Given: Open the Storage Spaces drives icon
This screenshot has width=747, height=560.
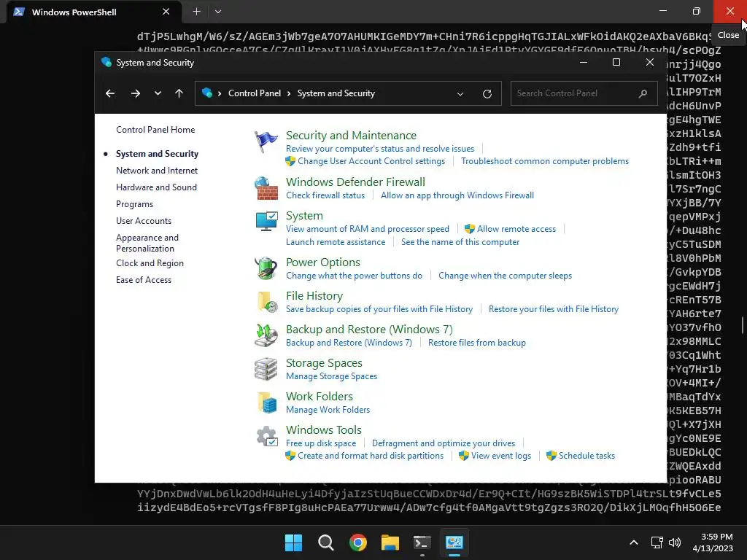Looking at the screenshot, I should (266, 369).
